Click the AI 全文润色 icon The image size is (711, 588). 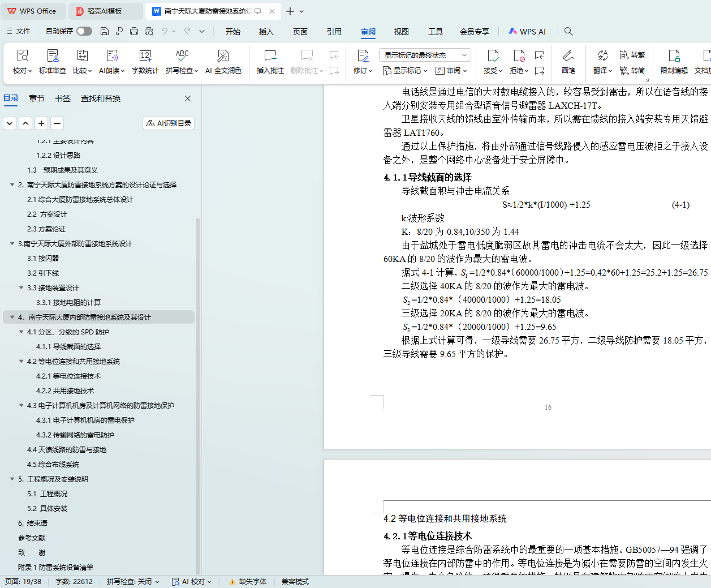223,61
